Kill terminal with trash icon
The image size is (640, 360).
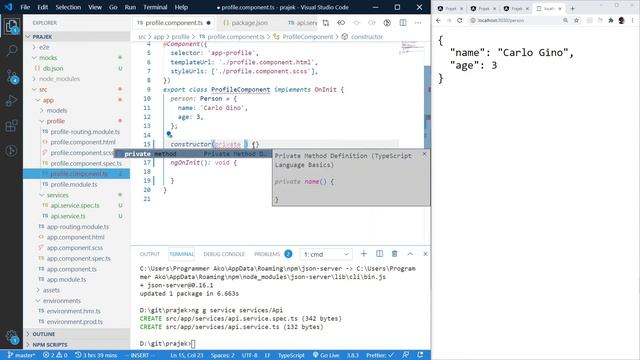[x=395, y=254]
